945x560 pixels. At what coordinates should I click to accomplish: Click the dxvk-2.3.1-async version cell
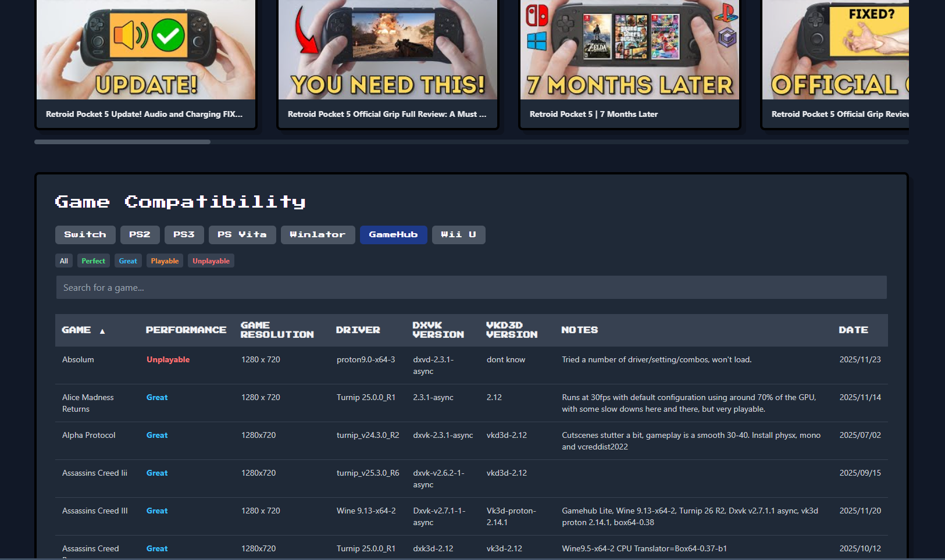tap(443, 435)
